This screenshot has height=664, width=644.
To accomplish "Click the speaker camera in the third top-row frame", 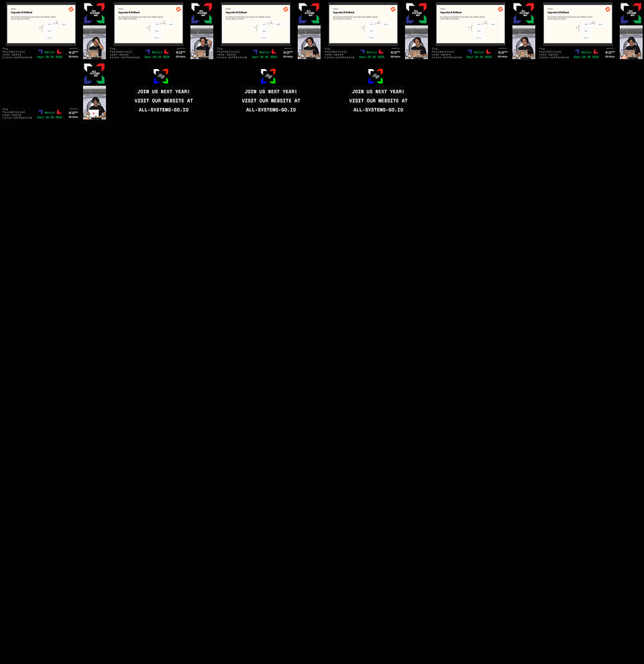I will pyautogui.click(x=309, y=42).
